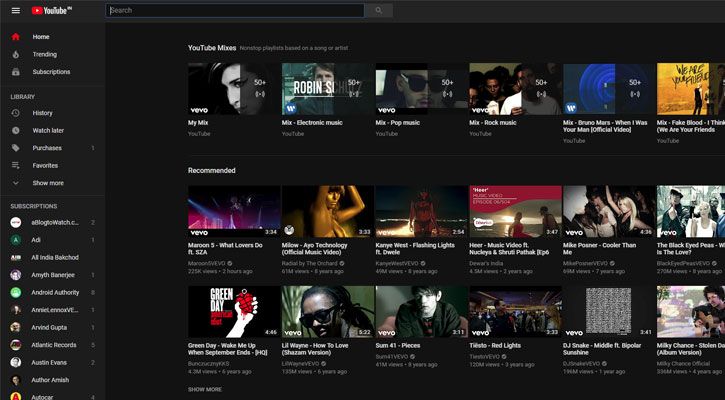Open Tiësto - Red Lights title link
The image size is (725, 400).
495,345
